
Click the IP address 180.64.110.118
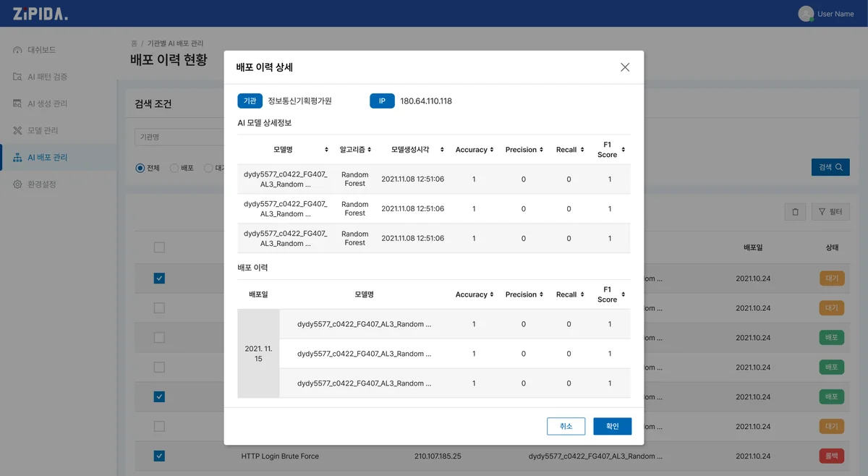coord(426,101)
